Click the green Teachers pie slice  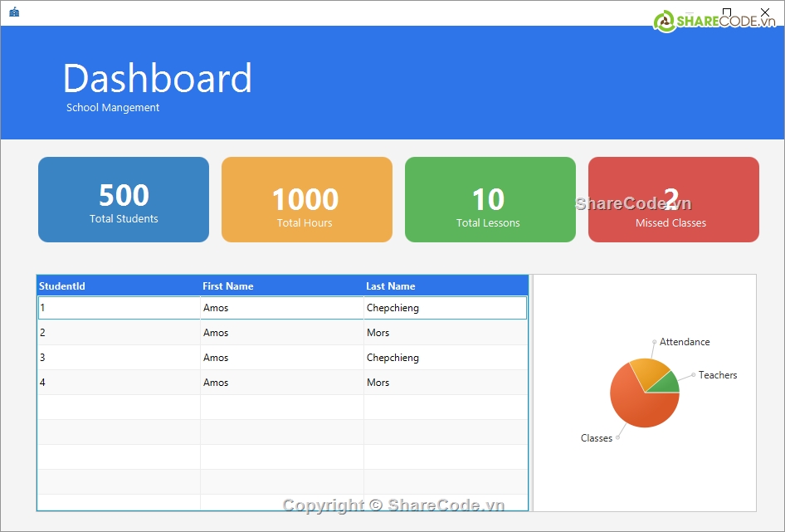(x=666, y=383)
